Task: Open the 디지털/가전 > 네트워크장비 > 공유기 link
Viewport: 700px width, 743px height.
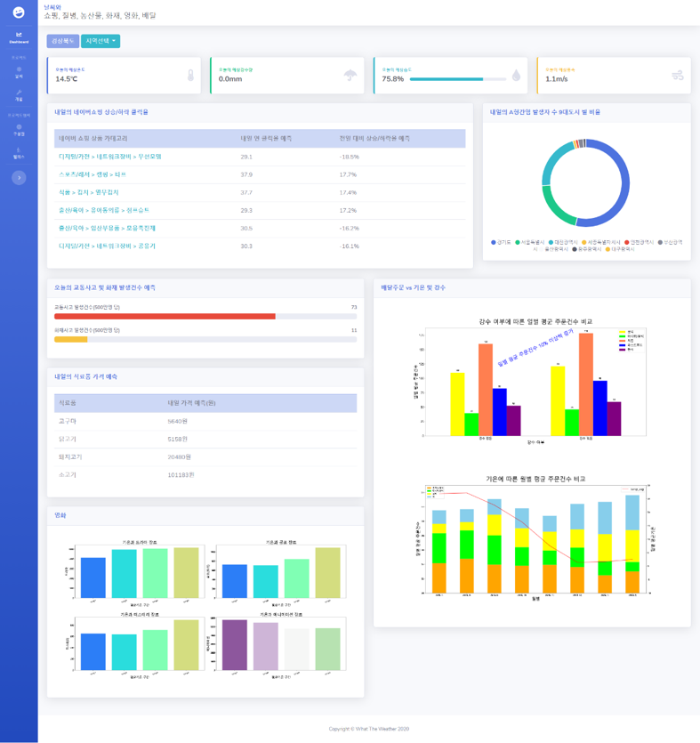Action: [x=107, y=246]
